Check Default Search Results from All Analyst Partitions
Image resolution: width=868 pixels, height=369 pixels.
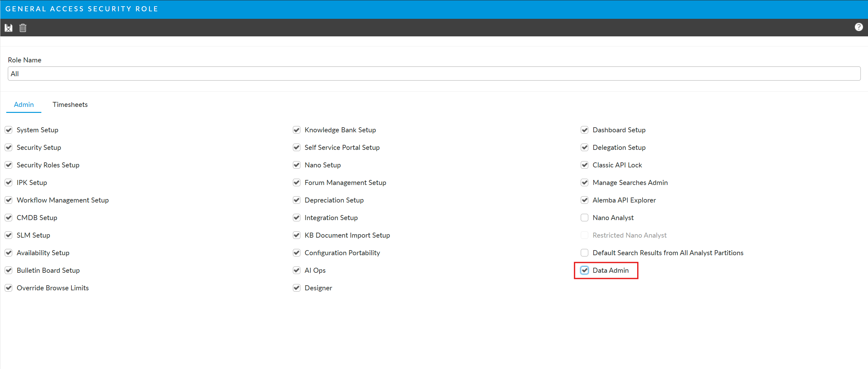(x=584, y=253)
